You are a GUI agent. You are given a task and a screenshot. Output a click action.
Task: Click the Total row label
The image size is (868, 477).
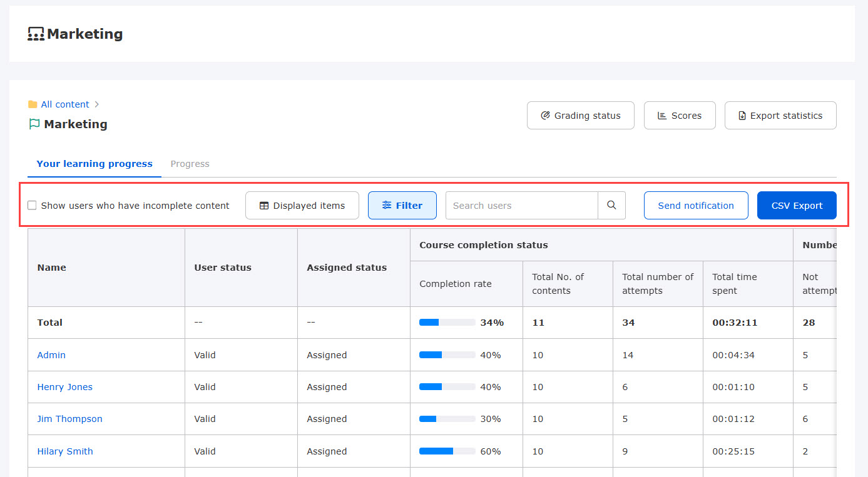[50, 323]
